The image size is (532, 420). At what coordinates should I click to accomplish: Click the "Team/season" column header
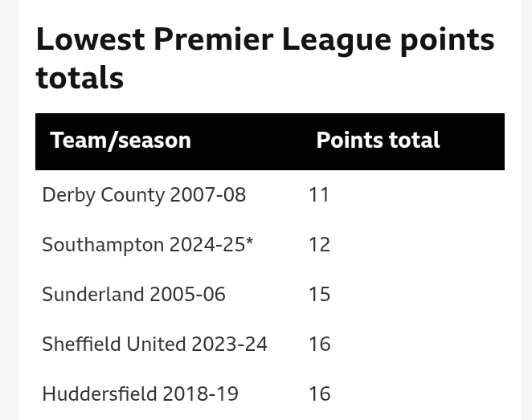[x=121, y=141]
